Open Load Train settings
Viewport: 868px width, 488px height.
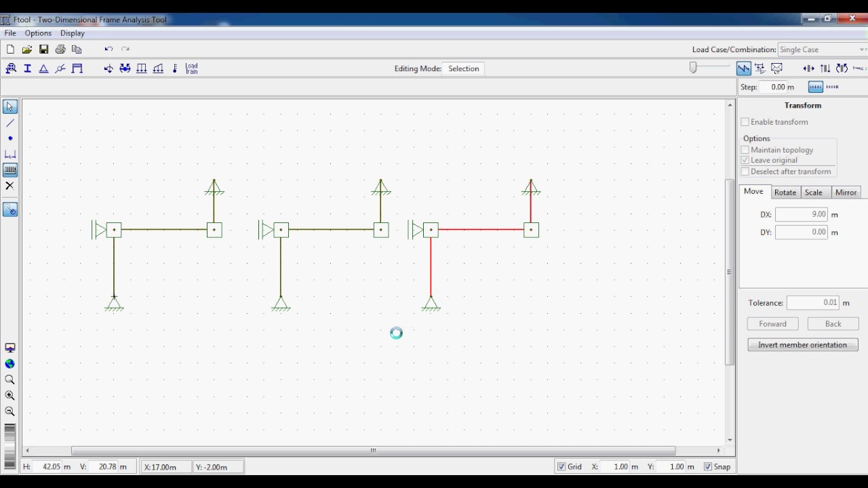192,68
